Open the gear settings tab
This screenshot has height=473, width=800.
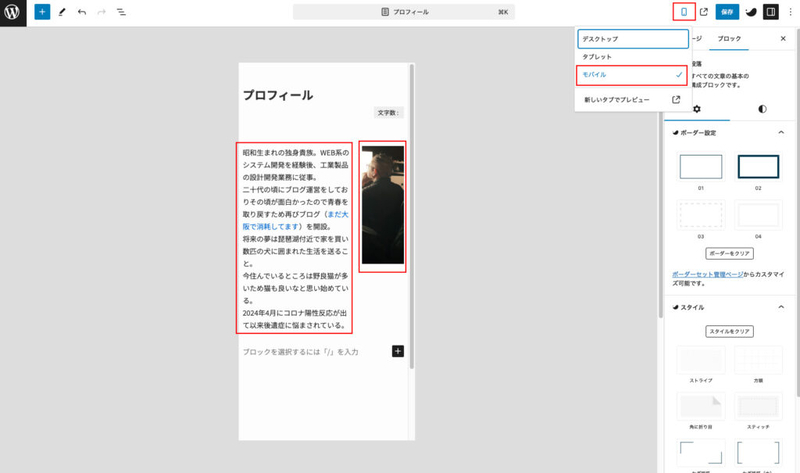point(697,109)
